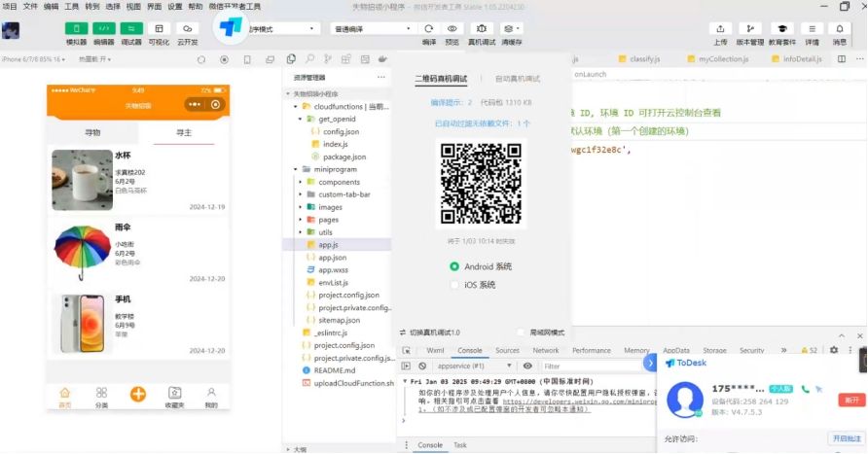Expand the components folder in file tree
The image size is (868, 454).
(301, 182)
